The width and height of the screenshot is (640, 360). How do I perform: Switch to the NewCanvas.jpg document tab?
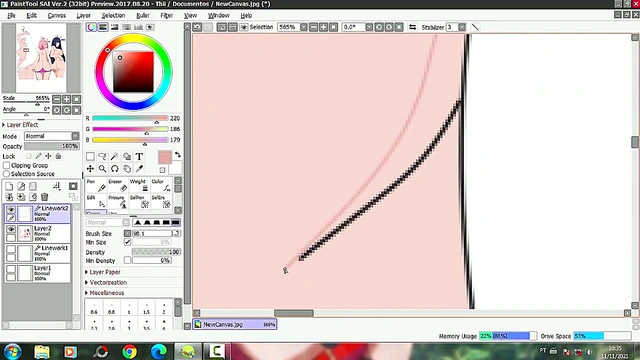click(x=235, y=324)
